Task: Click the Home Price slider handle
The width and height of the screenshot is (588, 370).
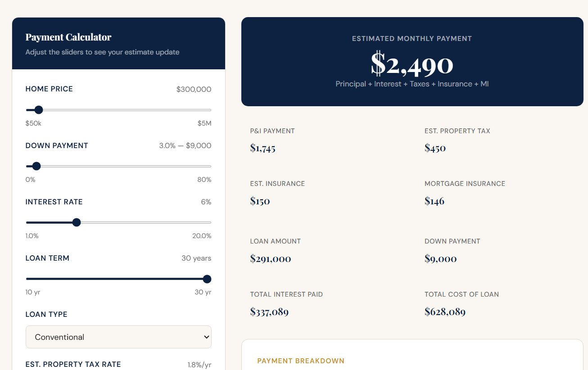Action: (x=39, y=110)
